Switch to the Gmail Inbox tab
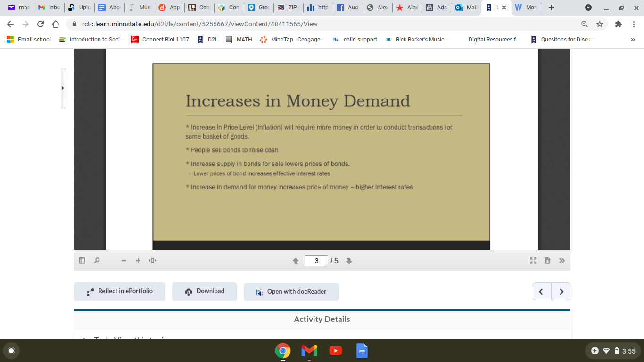 (x=49, y=8)
